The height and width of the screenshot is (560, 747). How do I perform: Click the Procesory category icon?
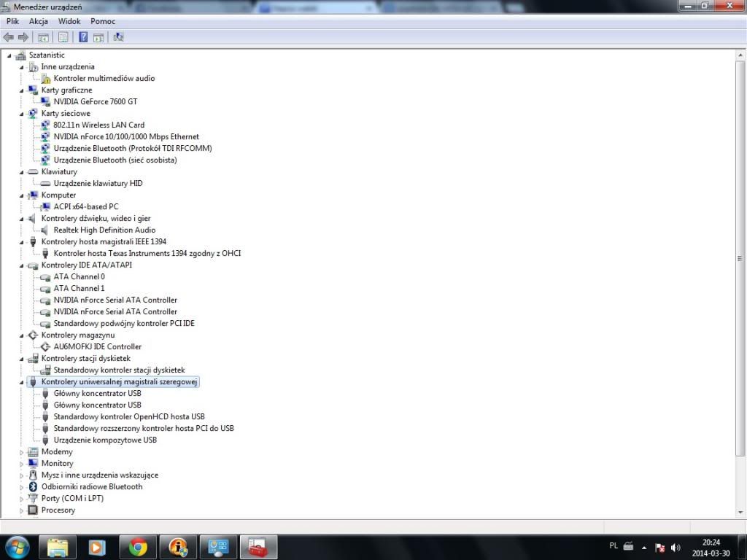[x=33, y=510]
